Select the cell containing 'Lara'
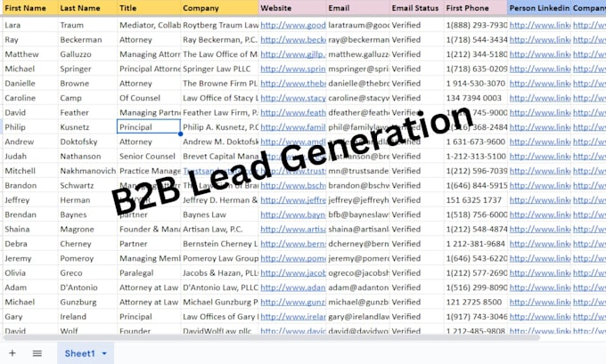This screenshot has width=606, height=364. [x=30, y=25]
